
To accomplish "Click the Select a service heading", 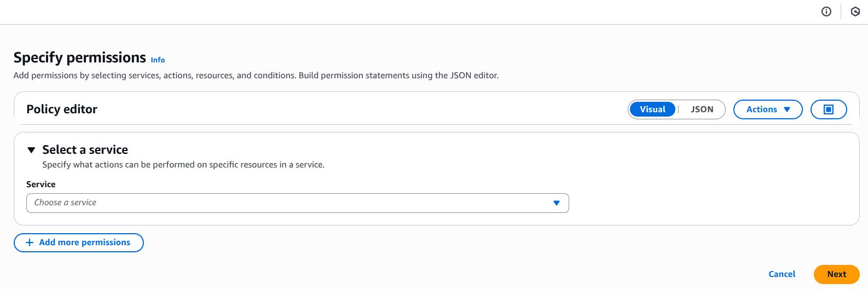I will [85, 150].
